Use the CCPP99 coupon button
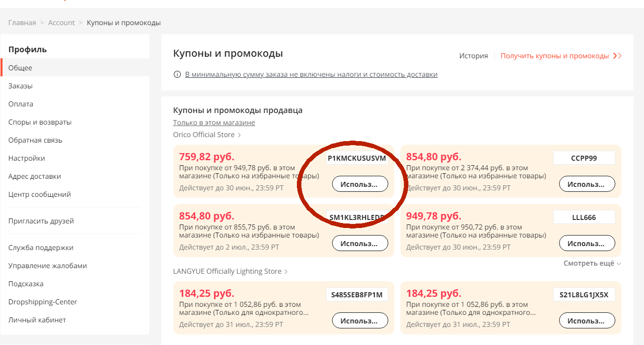This screenshot has width=644, height=345. coord(587,184)
